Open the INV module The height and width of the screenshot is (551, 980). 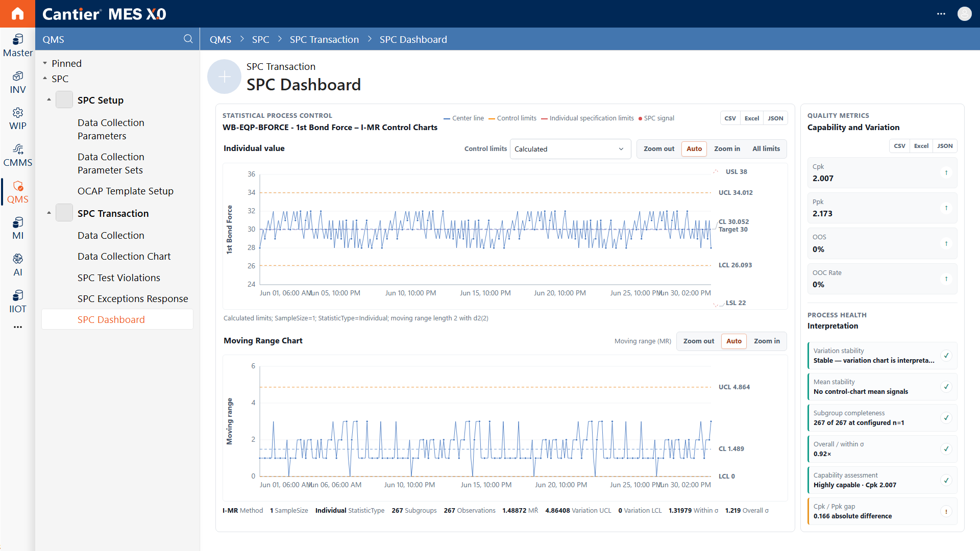(17, 83)
